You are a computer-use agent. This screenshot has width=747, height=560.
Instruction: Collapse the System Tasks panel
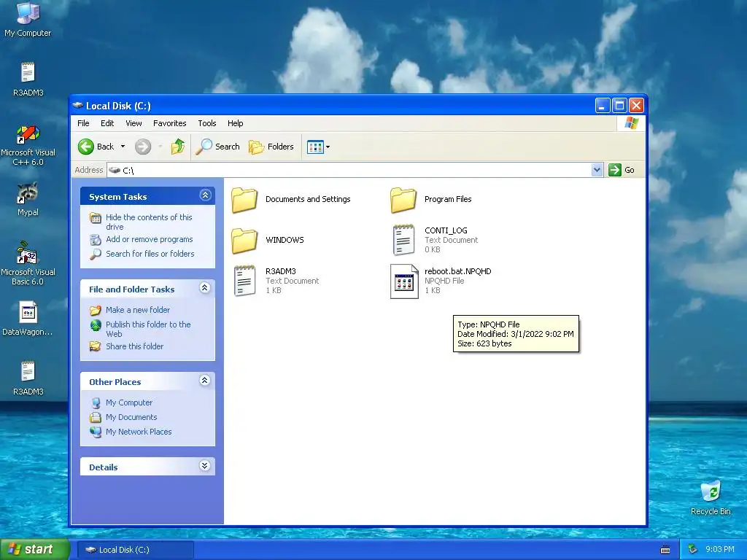pos(205,195)
